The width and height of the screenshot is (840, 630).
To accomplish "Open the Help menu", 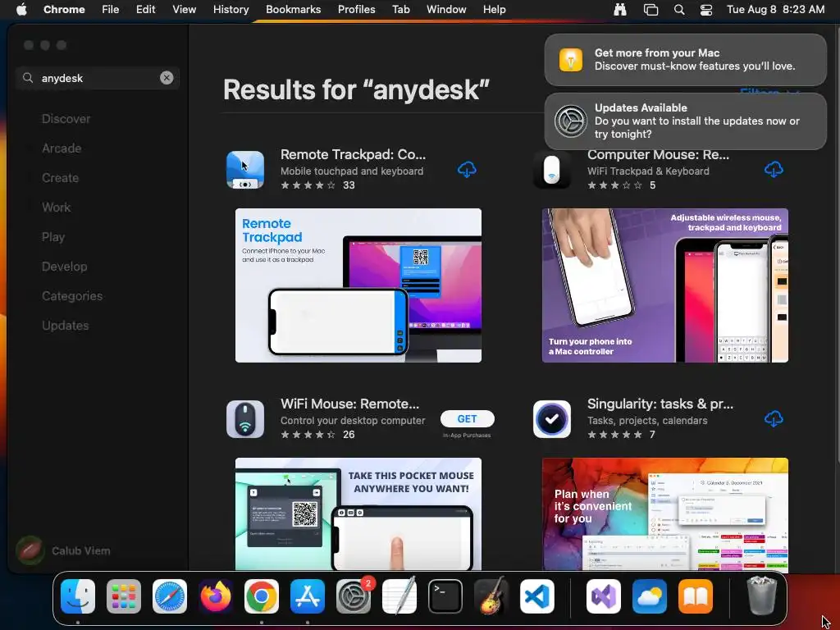I will [x=494, y=9].
